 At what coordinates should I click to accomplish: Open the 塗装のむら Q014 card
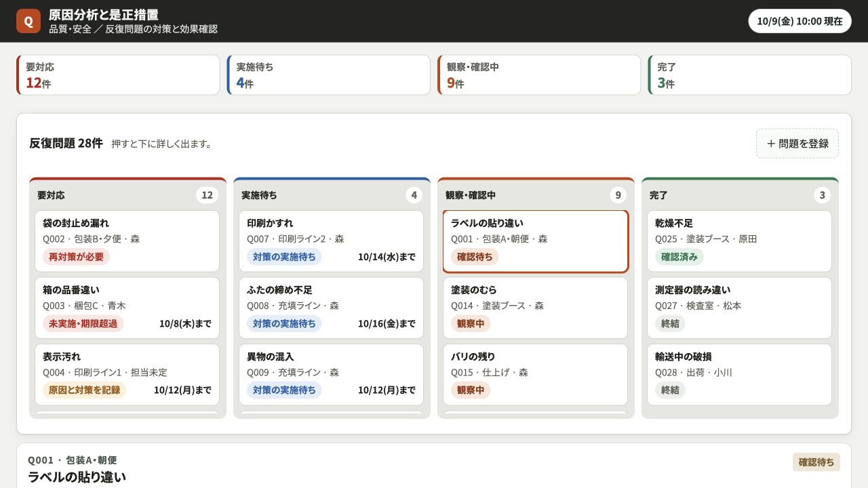(536, 308)
